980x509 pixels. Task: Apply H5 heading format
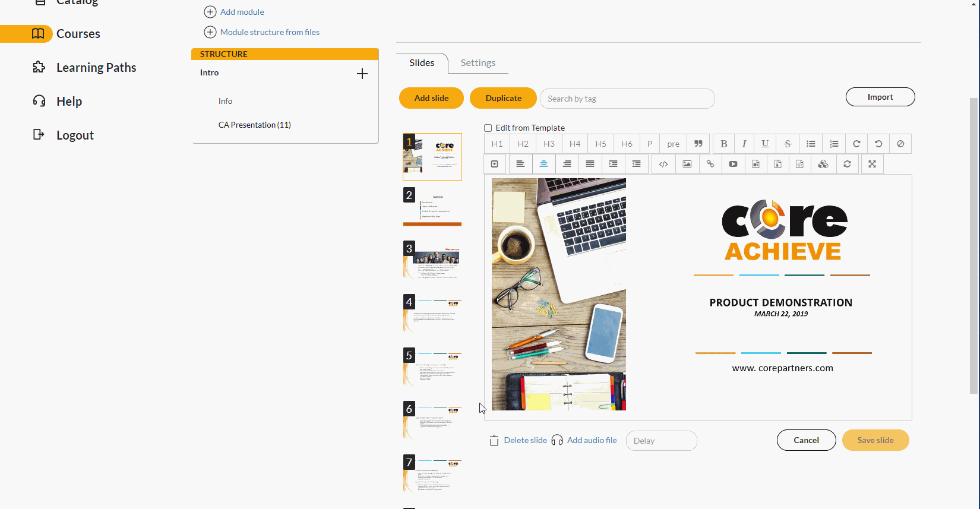click(x=601, y=144)
